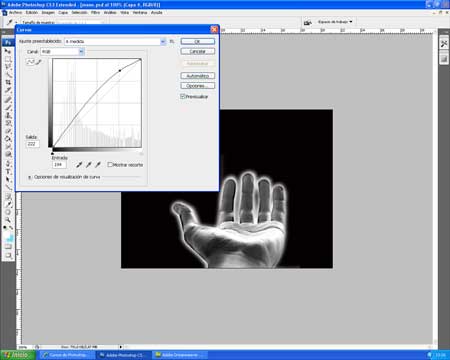This screenshot has height=360, width=450.
Task: Click the Automático button
Action: pos(198,76)
